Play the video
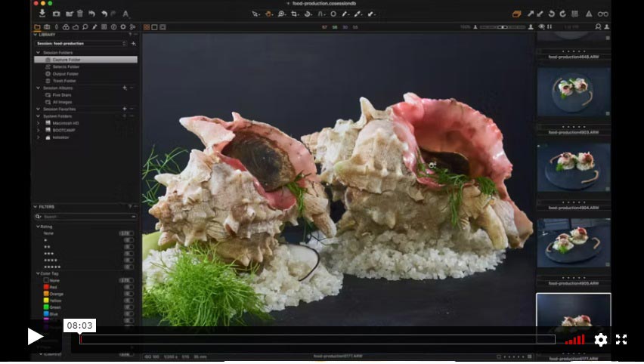This screenshot has height=364, width=644. (35, 337)
